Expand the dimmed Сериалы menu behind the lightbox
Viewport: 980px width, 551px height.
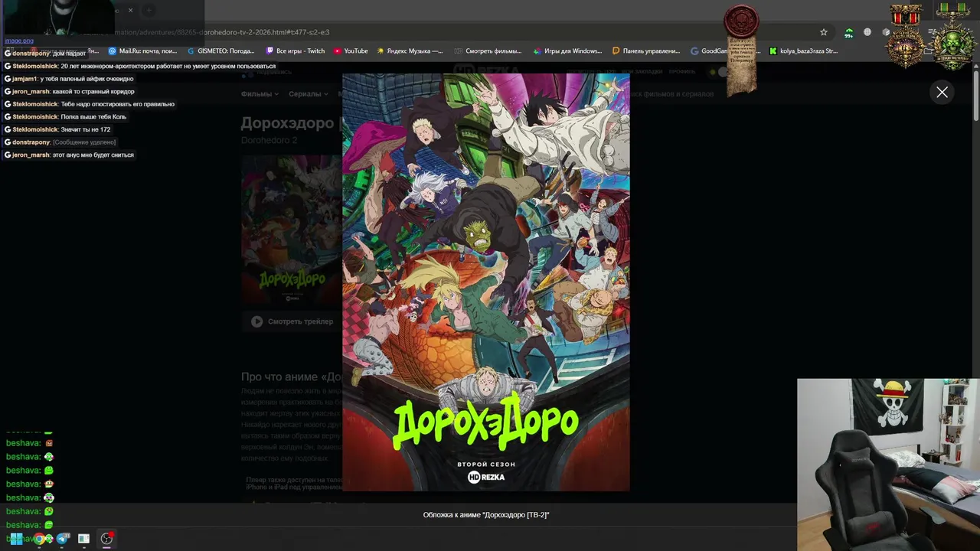[x=308, y=94]
